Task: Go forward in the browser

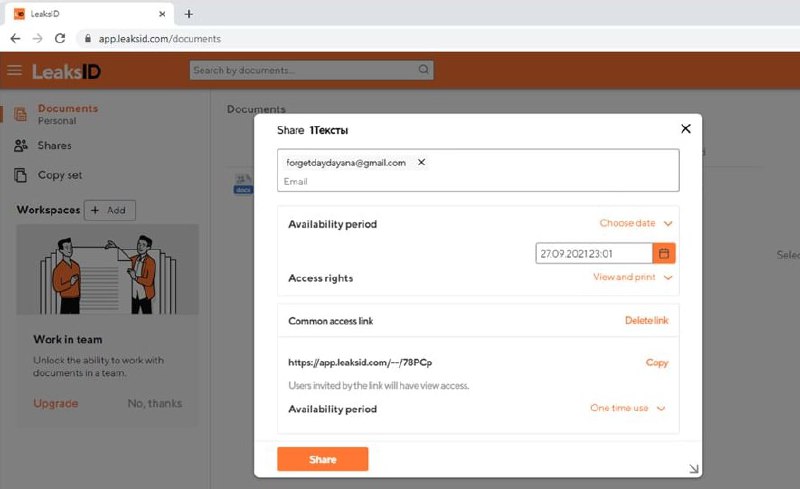Action: point(37,38)
